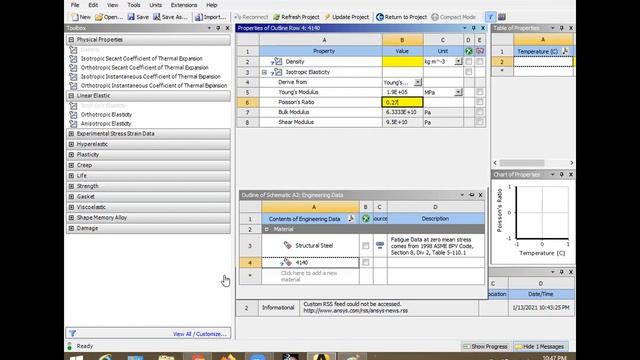
Task: Click filter icon beside Contents of Engineering Data
Action: click(351, 219)
